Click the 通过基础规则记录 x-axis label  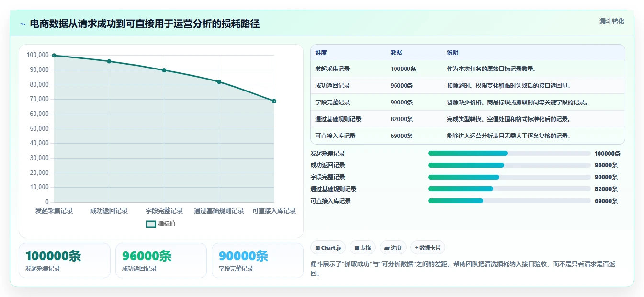tap(219, 211)
